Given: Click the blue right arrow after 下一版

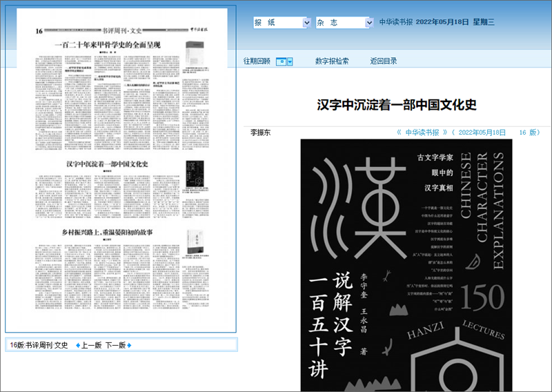Looking at the screenshot, I should (x=129, y=346).
